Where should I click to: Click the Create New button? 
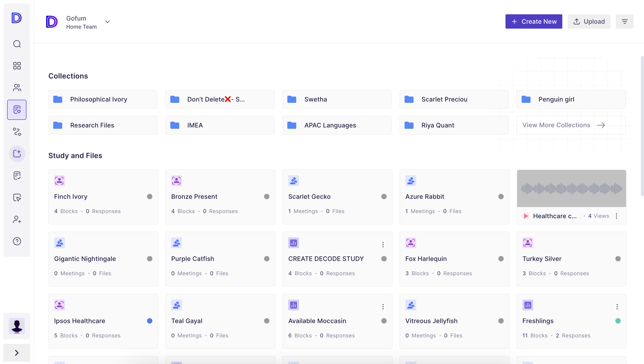(534, 21)
